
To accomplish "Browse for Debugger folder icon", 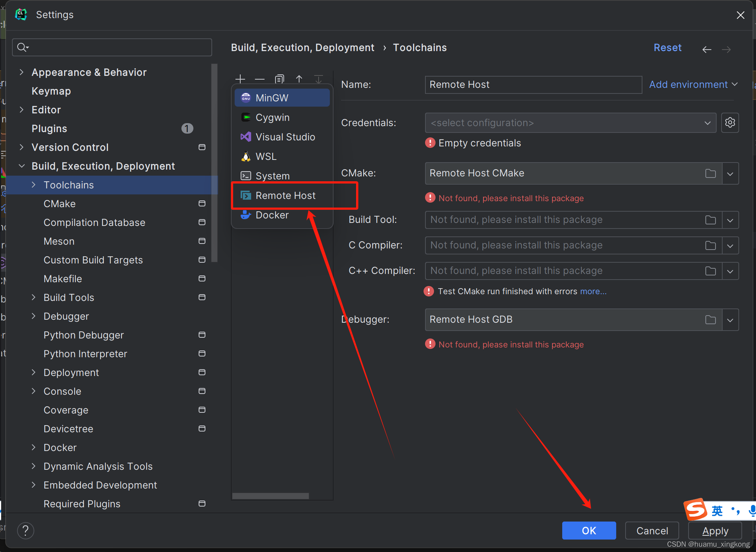I will click(x=710, y=320).
